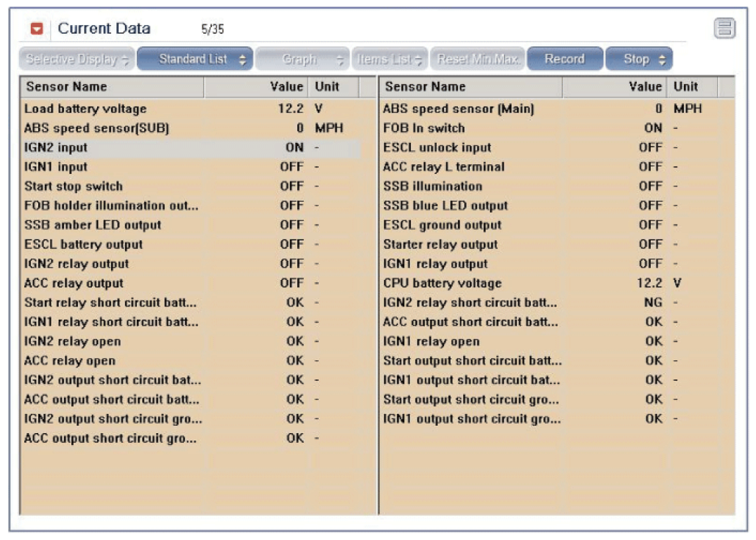Open the Selective Display dropdown

77,59
